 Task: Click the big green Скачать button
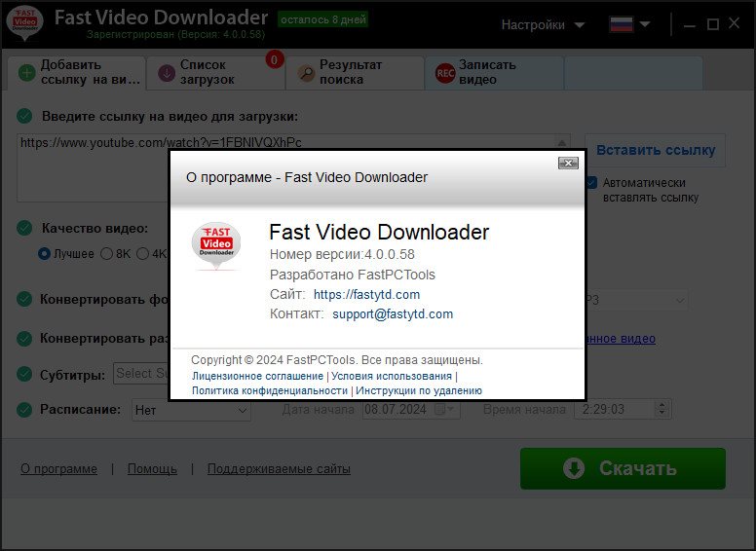tap(623, 468)
